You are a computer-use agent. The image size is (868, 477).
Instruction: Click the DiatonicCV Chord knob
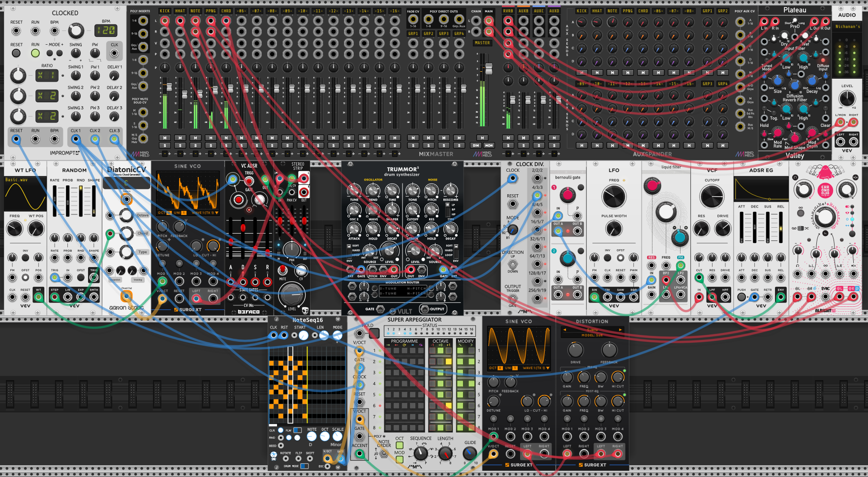point(126,234)
